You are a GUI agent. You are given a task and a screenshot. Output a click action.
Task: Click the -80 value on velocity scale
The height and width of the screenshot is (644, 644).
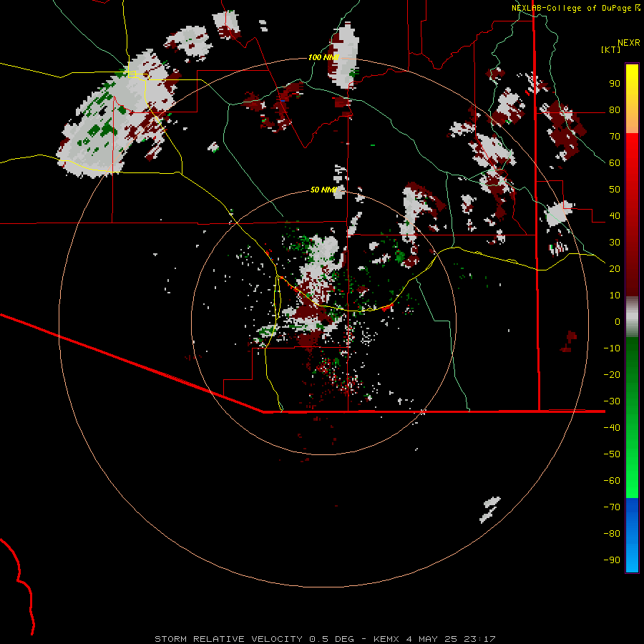click(x=612, y=534)
